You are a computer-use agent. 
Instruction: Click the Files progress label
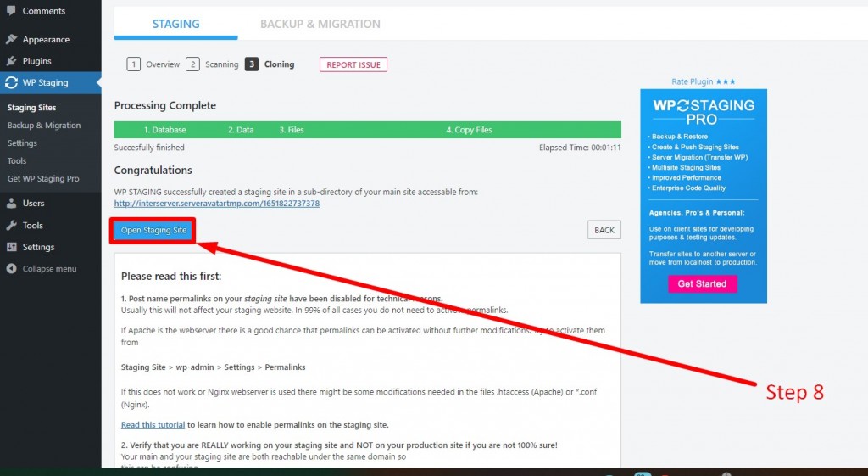click(292, 130)
